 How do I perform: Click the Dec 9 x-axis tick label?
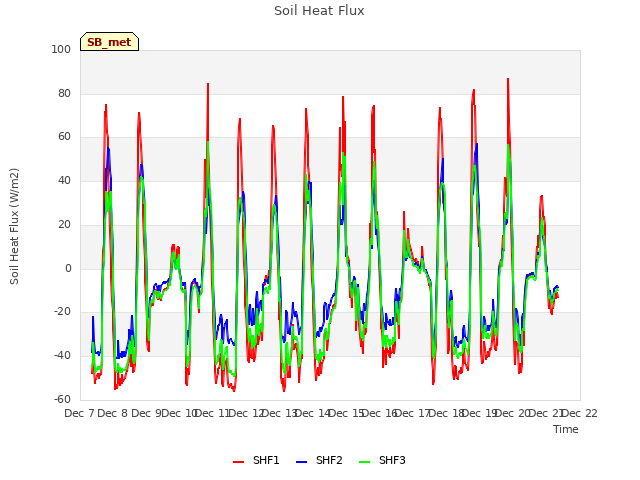146,413
